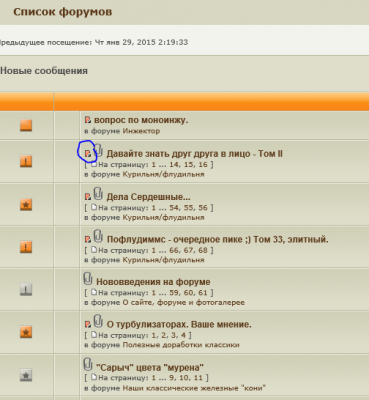Open topic О турбулизаторах. Ваше мнение.
This screenshot has width=369, height=400.
tap(179, 324)
